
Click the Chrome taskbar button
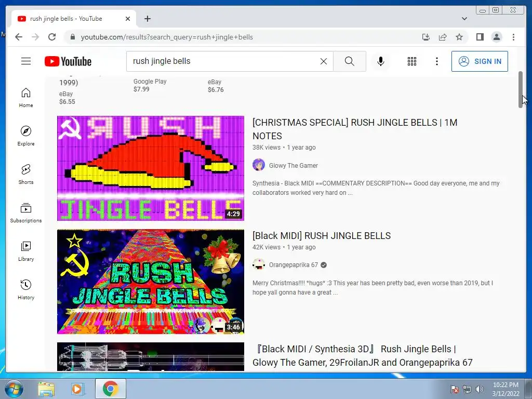[110, 389]
